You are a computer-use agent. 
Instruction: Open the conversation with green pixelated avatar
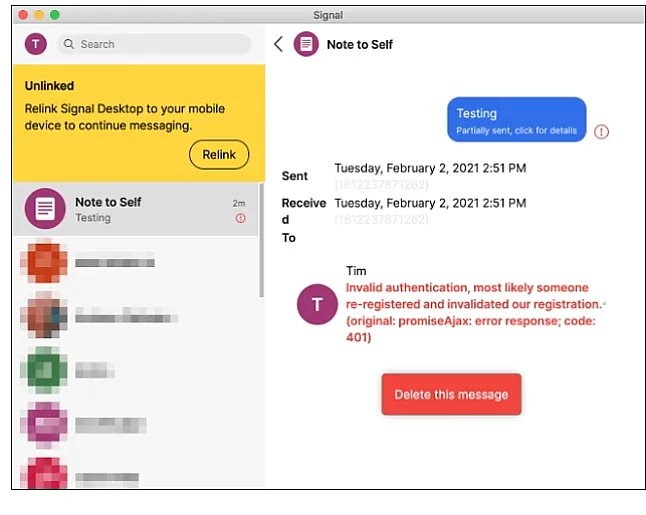coord(136,370)
